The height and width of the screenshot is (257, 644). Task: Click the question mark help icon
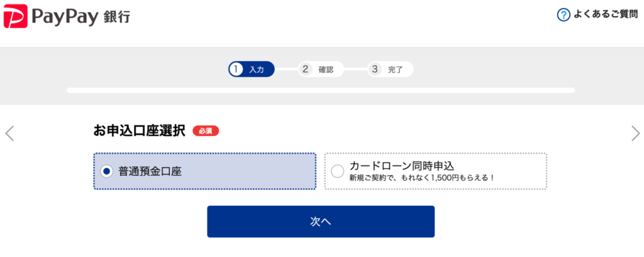[x=563, y=15]
